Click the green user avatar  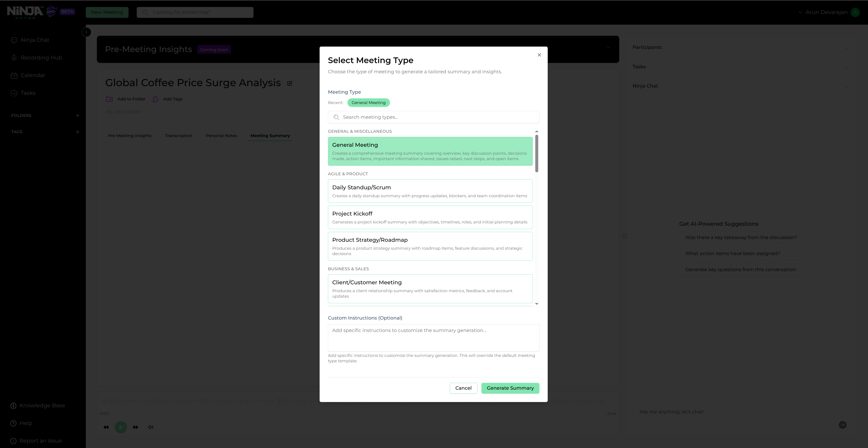coord(855,12)
